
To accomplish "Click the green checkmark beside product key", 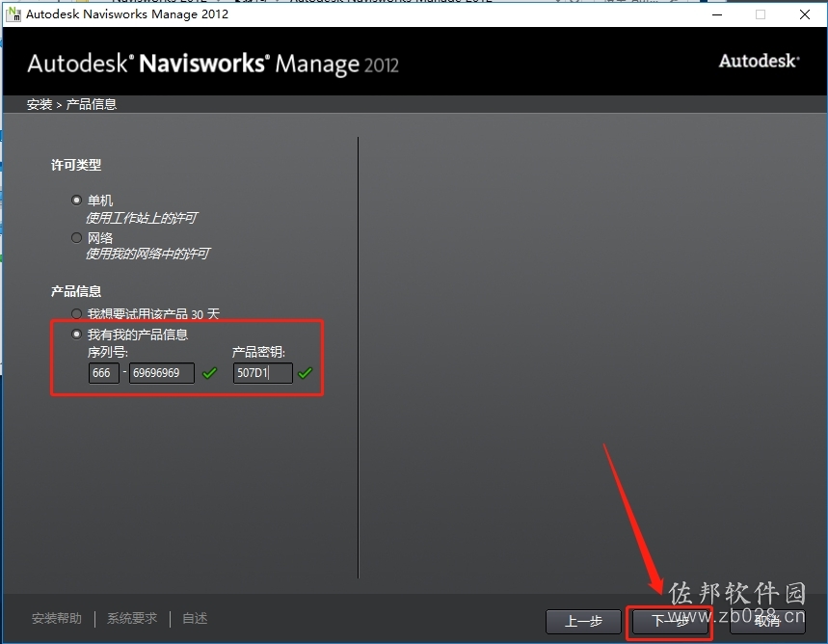I will point(306,373).
